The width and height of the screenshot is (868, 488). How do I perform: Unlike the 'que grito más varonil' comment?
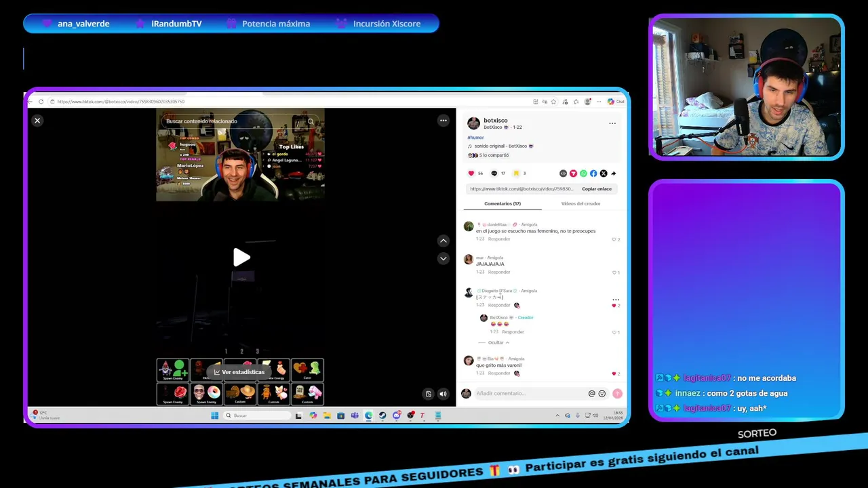point(614,373)
